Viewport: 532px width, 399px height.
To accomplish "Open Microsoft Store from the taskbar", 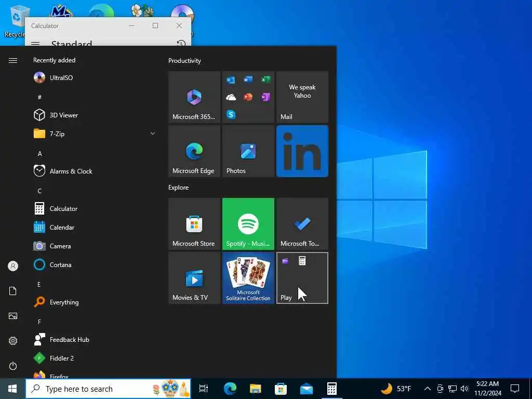I will tap(281, 389).
